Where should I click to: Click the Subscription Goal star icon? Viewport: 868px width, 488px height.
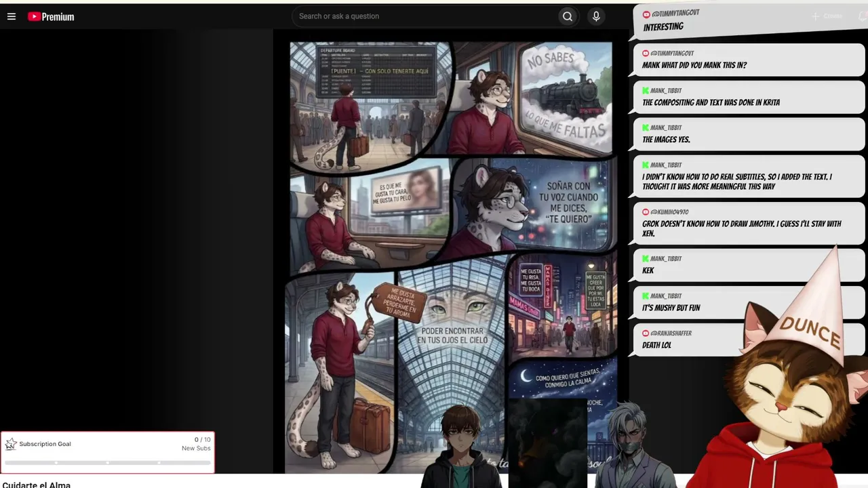[10, 444]
